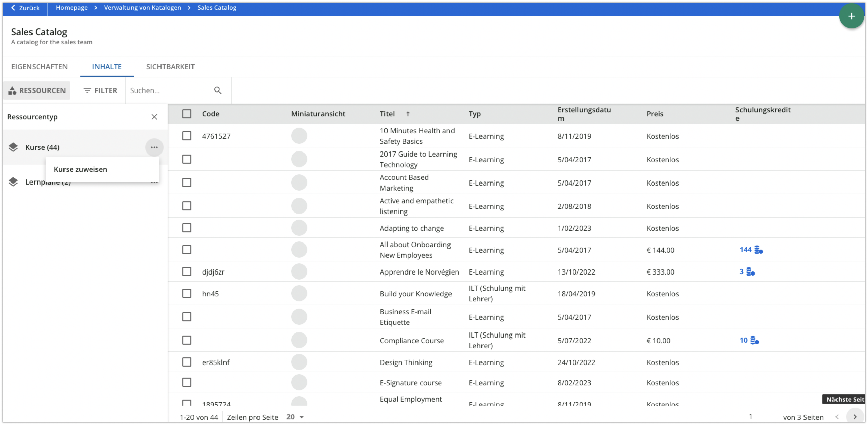Click thumbnail of Compliance Course row

299,340
